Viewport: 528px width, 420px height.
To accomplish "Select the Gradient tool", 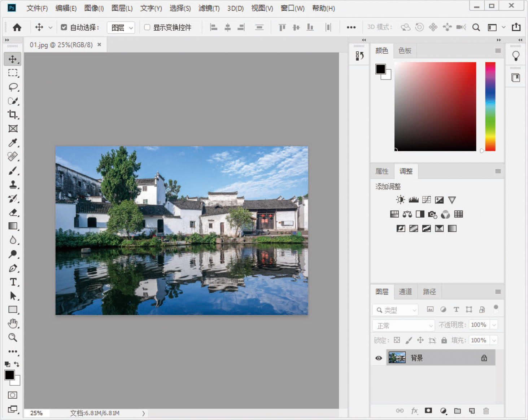I will tap(13, 226).
